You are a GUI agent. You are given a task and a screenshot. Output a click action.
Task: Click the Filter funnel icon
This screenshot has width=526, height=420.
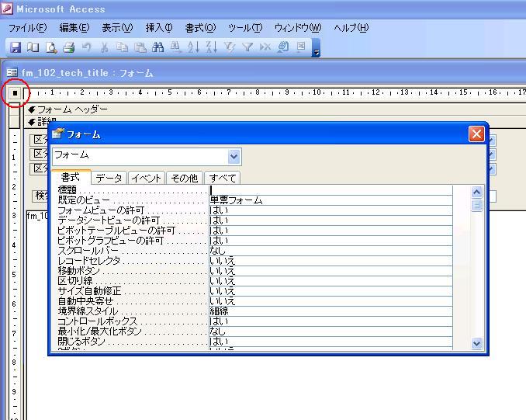tap(247, 47)
